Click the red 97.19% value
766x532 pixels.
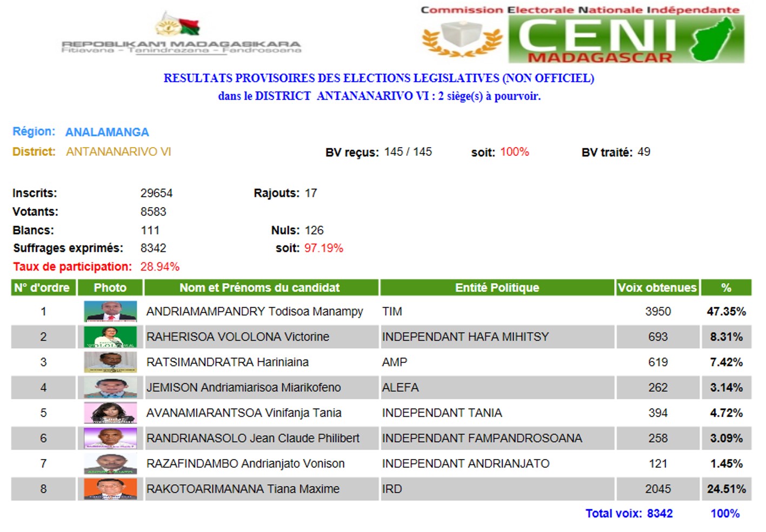[324, 248]
